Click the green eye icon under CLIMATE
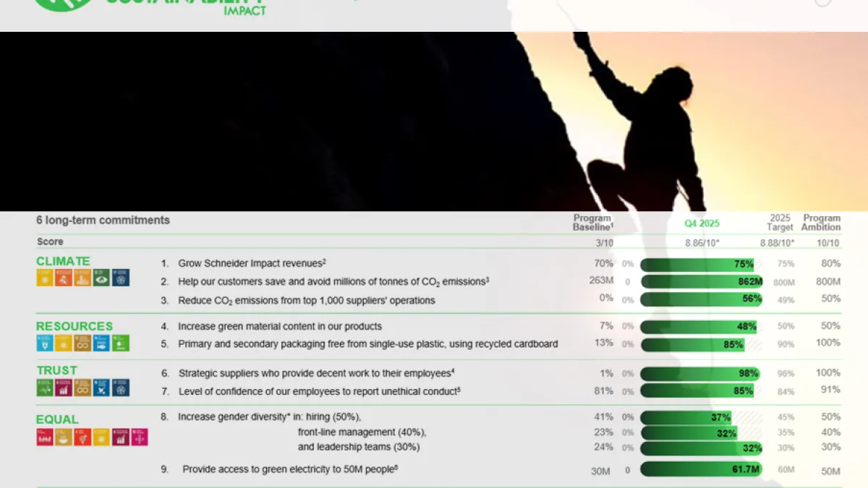This screenshot has height=488, width=868. click(x=101, y=278)
